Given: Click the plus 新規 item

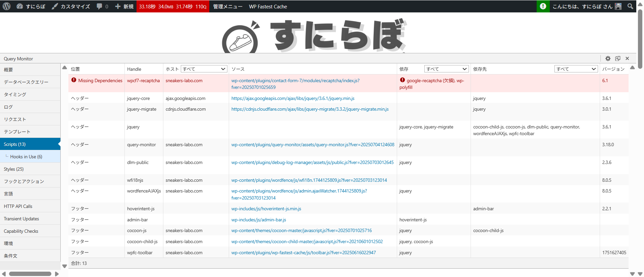Looking at the screenshot, I should coord(124,6).
